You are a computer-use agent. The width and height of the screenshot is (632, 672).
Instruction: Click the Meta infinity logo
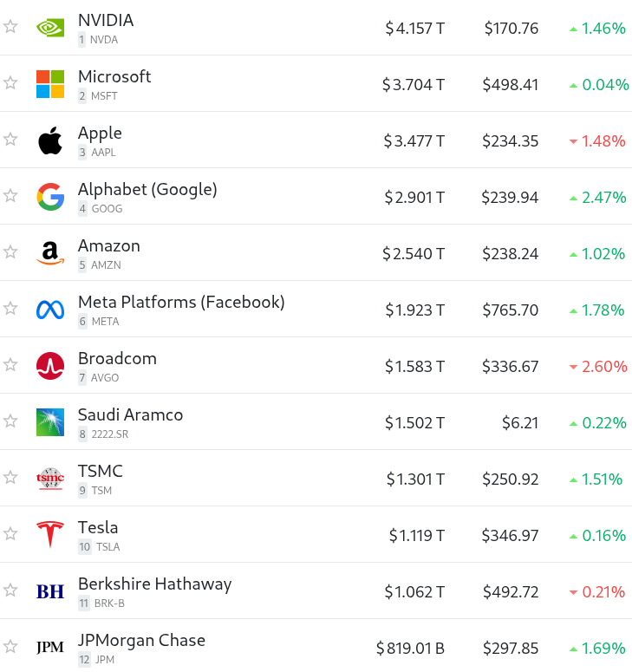(x=50, y=310)
